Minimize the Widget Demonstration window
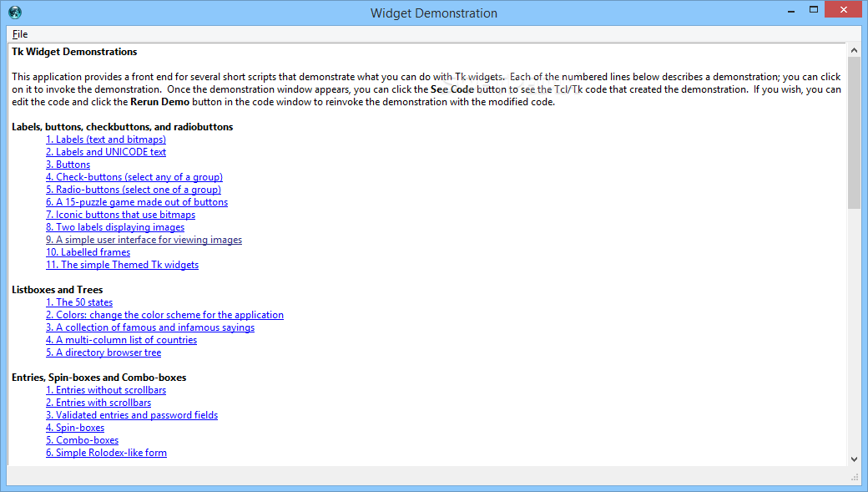The image size is (868, 492). click(791, 11)
